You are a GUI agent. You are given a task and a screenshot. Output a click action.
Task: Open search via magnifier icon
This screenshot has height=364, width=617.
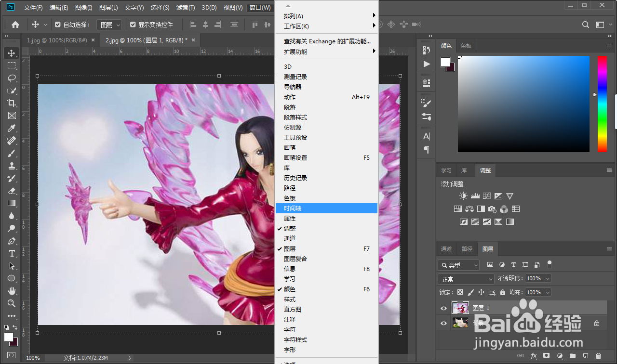(586, 25)
